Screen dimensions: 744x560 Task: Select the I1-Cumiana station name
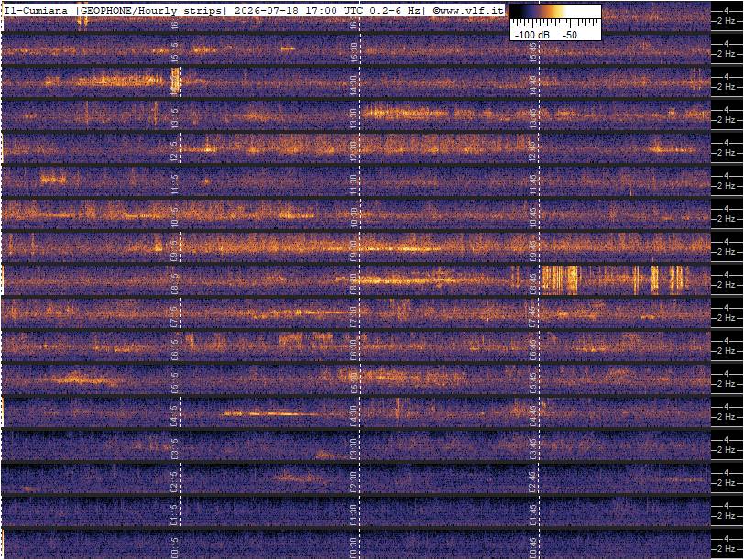pos(36,9)
